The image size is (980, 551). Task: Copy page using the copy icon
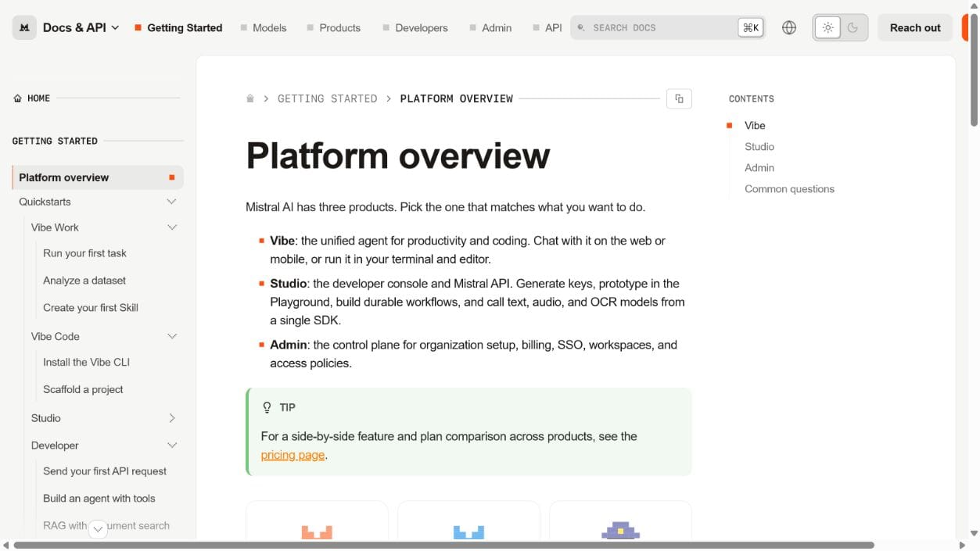click(679, 98)
